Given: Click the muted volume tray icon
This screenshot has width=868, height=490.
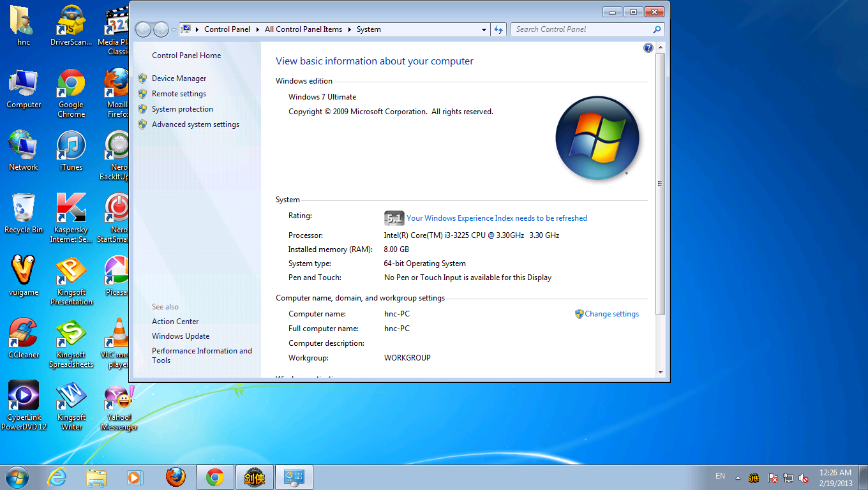Looking at the screenshot, I should [804, 478].
